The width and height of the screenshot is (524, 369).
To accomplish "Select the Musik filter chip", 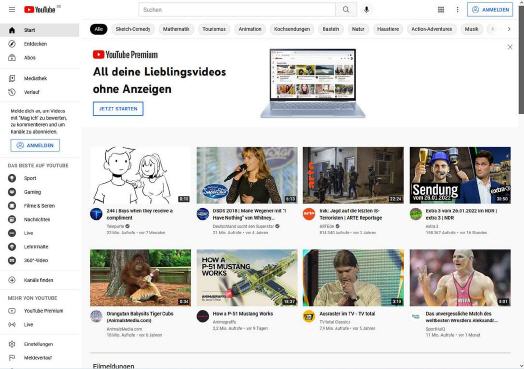I will (x=471, y=29).
